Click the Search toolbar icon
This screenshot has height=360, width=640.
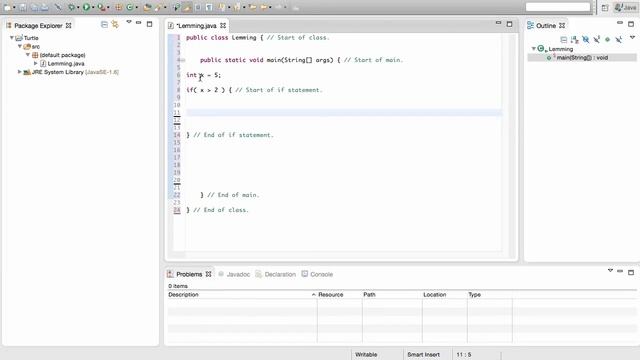tap(158, 7)
